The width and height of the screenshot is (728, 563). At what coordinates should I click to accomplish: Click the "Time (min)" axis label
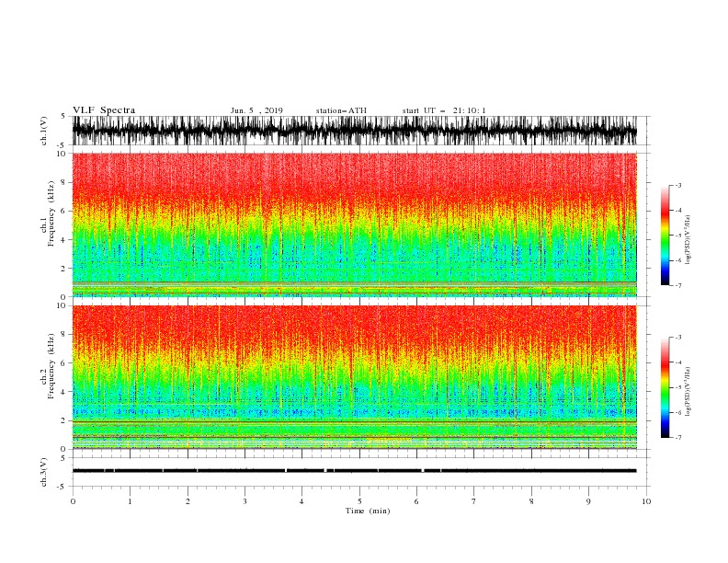click(x=368, y=511)
